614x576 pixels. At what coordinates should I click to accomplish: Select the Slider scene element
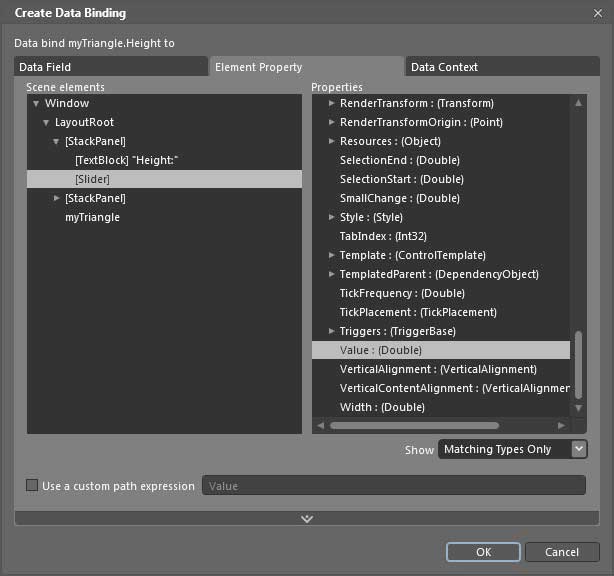click(x=164, y=179)
